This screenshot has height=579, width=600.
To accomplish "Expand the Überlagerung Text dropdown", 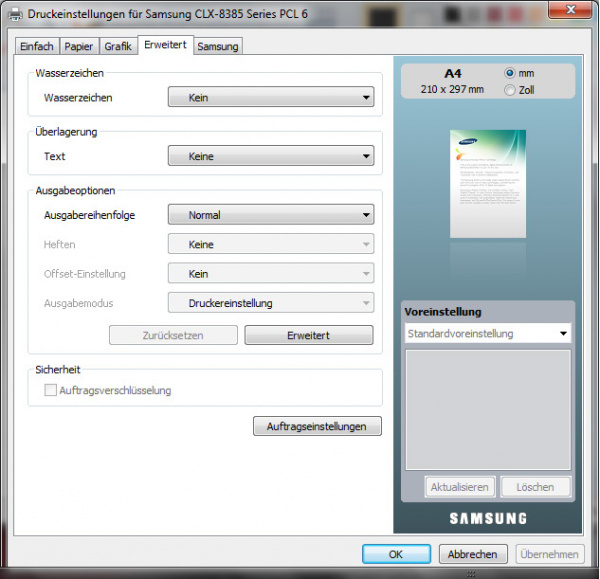I will pos(269,156).
